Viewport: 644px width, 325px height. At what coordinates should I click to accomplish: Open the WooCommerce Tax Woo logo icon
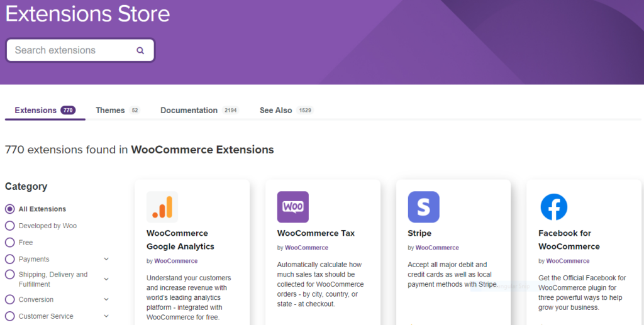point(293,207)
